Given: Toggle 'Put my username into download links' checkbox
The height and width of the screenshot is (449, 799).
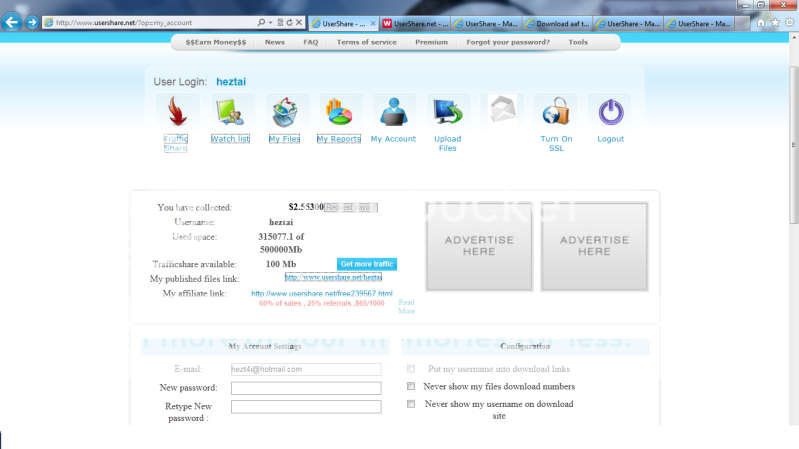Looking at the screenshot, I should (411, 369).
